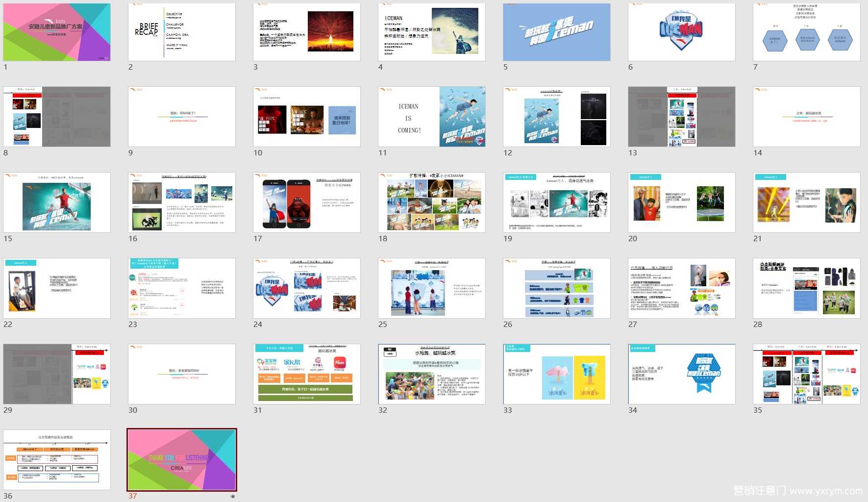Select slide 11 ICEMAN IS COMING thumbnail
This screenshot has width=868, height=502.
point(432,117)
